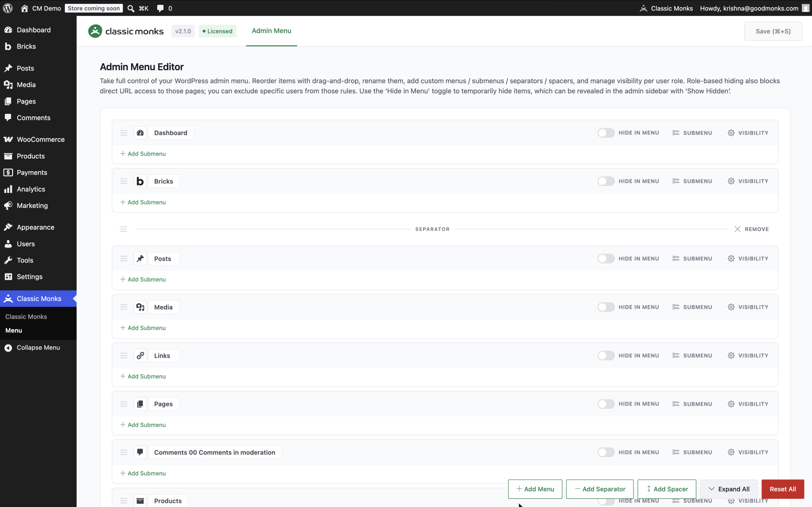Click the Posts row pin icon
812x507 pixels.
[x=140, y=258]
